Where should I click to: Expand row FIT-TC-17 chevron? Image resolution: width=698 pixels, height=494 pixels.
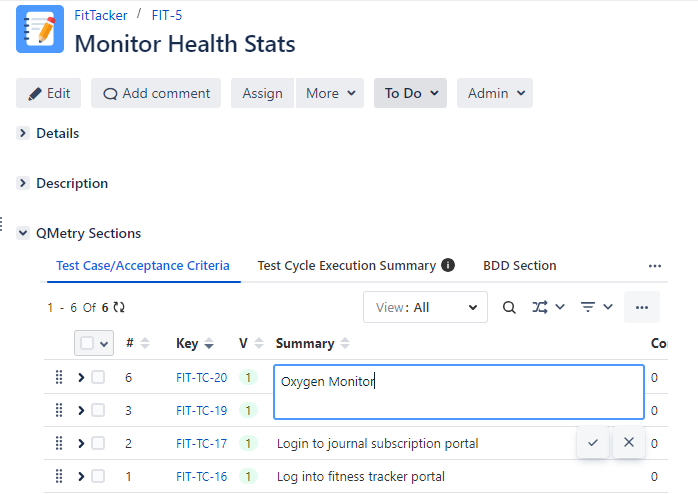pyautogui.click(x=81, y=443)
